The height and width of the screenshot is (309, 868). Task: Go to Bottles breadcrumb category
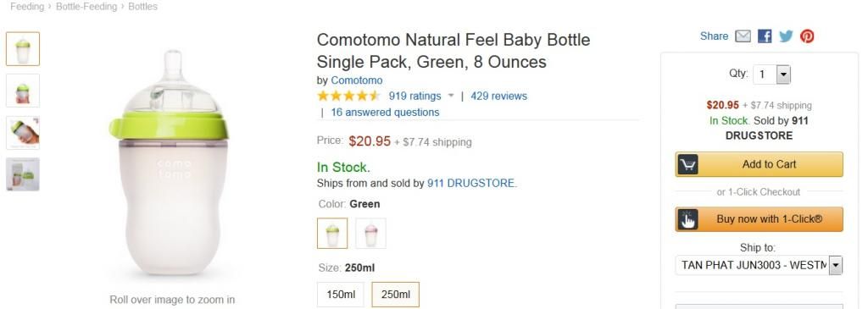pos(142,7)
